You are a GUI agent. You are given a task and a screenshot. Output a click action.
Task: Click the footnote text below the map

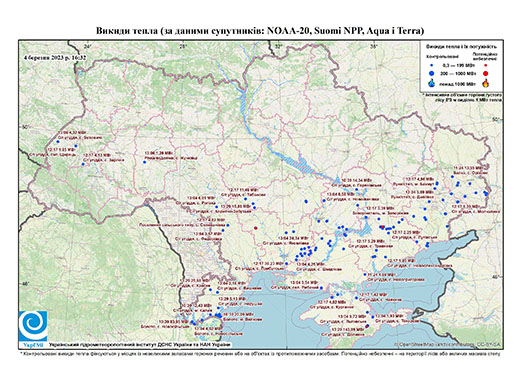coord(260,353)
